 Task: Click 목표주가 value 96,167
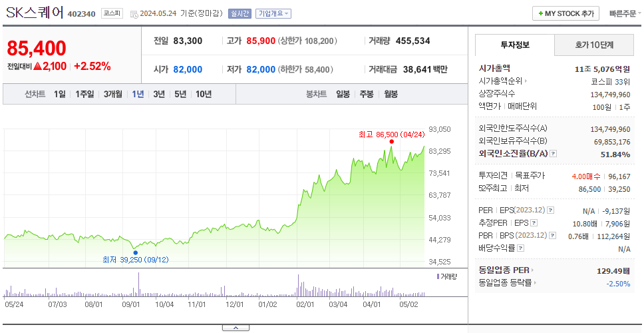619,176
